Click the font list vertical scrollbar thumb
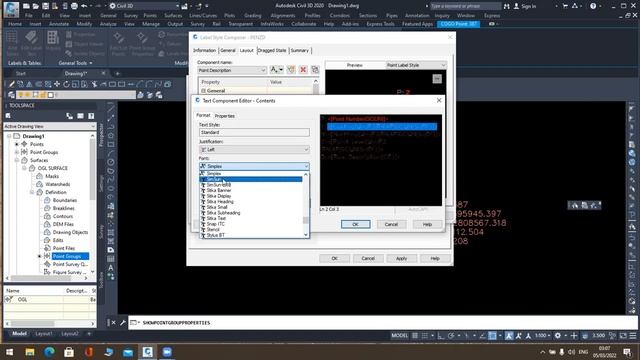 pyautogui.click(x=305, y=220)
